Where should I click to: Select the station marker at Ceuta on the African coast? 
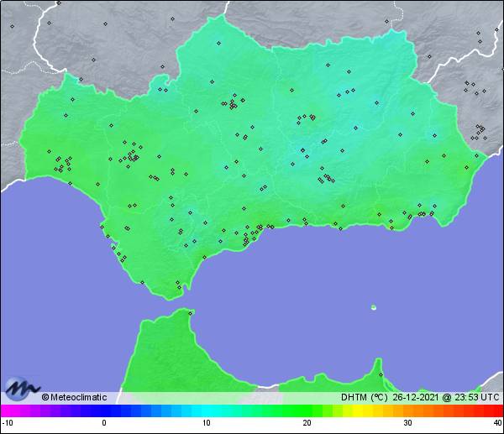tap(191, 314)
